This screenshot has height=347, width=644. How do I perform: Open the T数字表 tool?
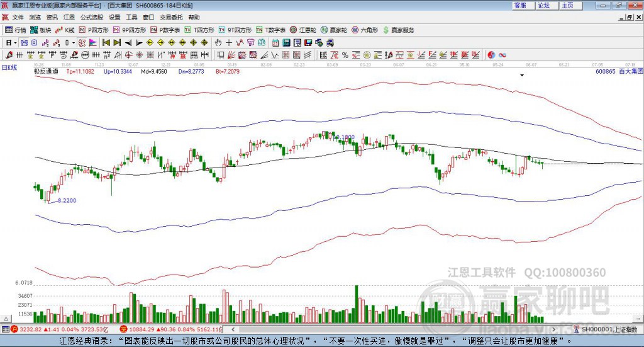coord(270,30)
